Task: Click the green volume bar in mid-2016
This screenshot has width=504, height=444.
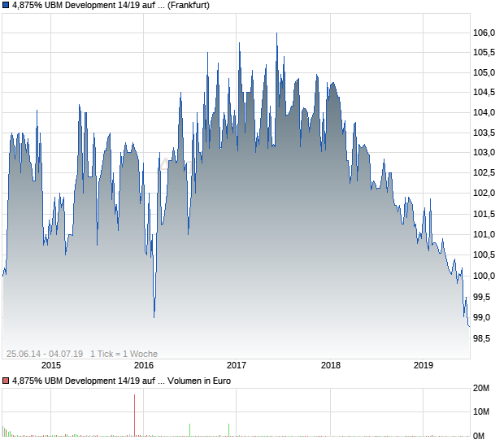Action: [189, 430]
